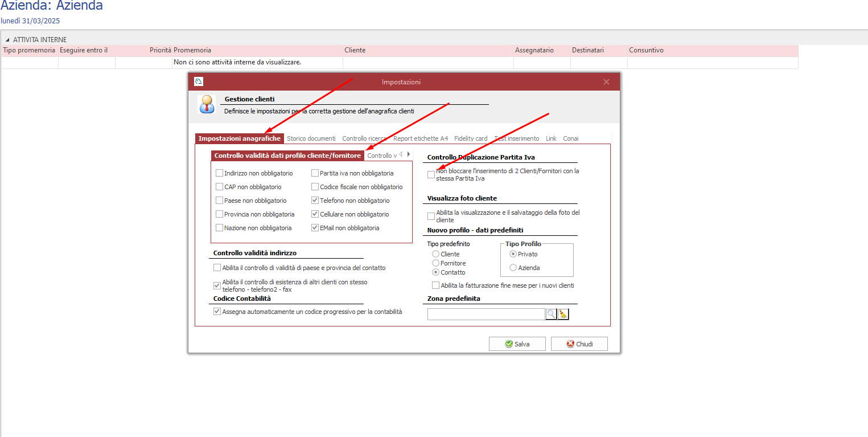868x437 pixels.
Task: Click Consuntivo column header
Action: [x=713, y=50]
